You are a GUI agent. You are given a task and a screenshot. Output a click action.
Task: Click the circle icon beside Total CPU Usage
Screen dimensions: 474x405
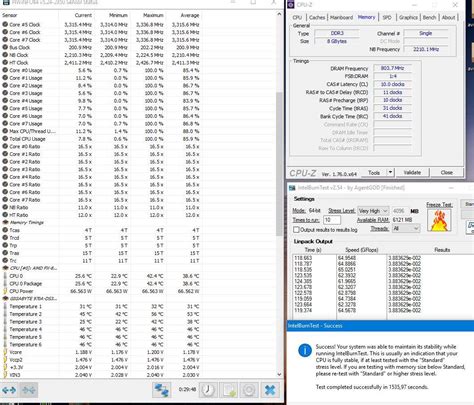(5, 139)
